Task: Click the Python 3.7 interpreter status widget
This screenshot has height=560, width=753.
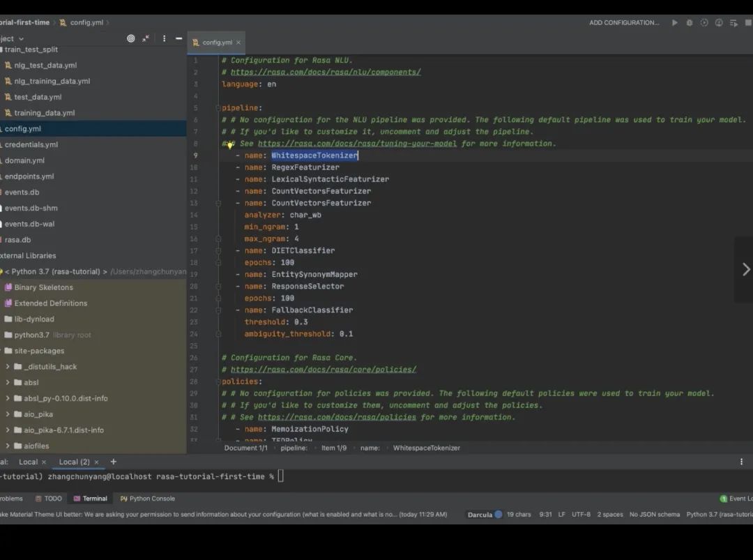Action: 720,515
